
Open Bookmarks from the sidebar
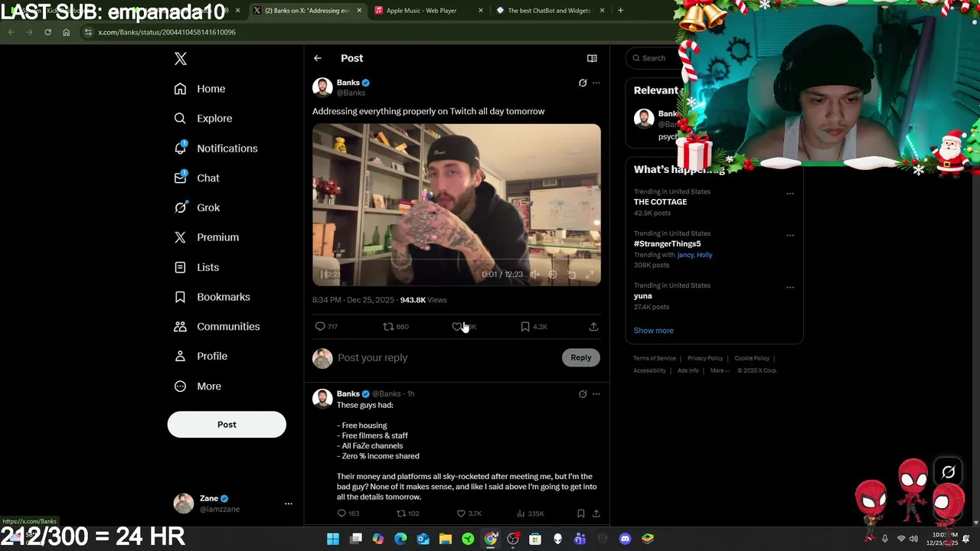pos(212,297)
